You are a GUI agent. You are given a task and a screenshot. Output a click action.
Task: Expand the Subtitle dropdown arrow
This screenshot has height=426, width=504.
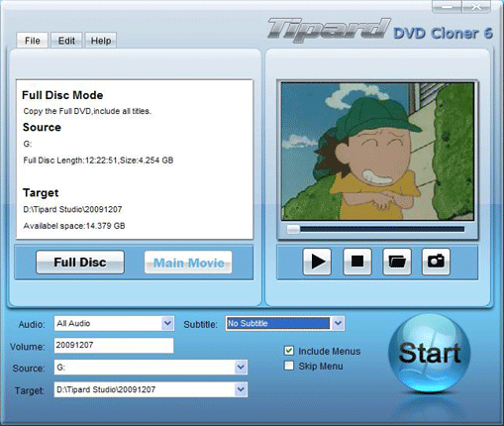point(338,323)
